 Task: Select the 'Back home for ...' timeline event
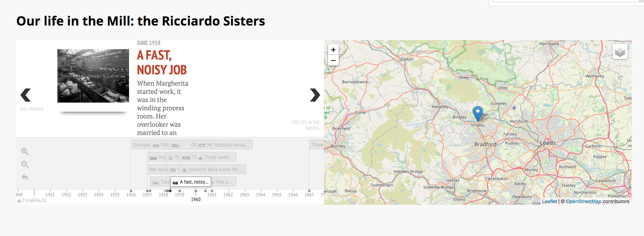click(225, 170)
